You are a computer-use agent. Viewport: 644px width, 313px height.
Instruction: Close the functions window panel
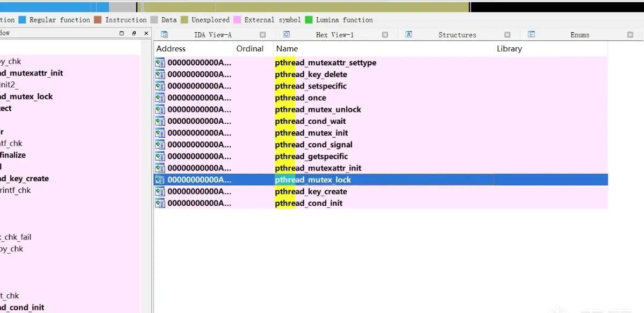coord(146,33)
